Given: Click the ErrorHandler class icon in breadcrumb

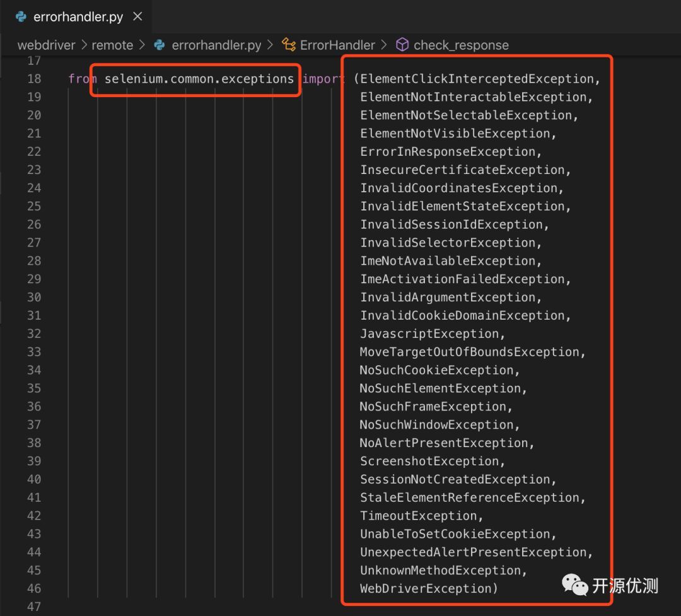Looking at the screenshot, I should click(289, 44).
